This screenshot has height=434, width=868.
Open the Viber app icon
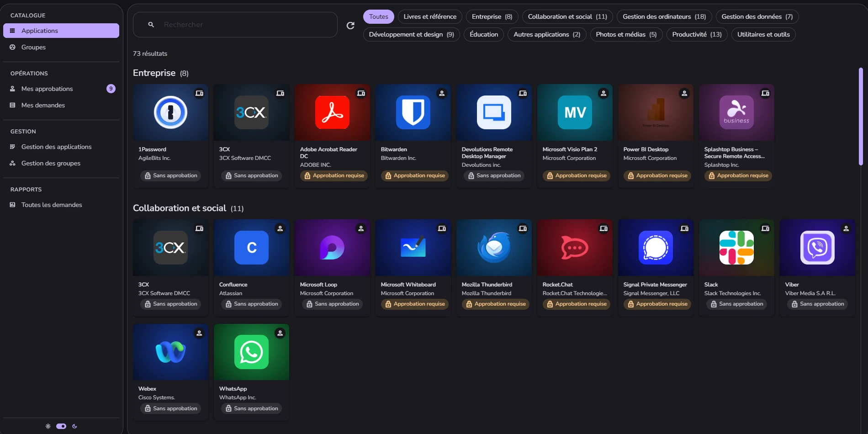coord(817,248)
